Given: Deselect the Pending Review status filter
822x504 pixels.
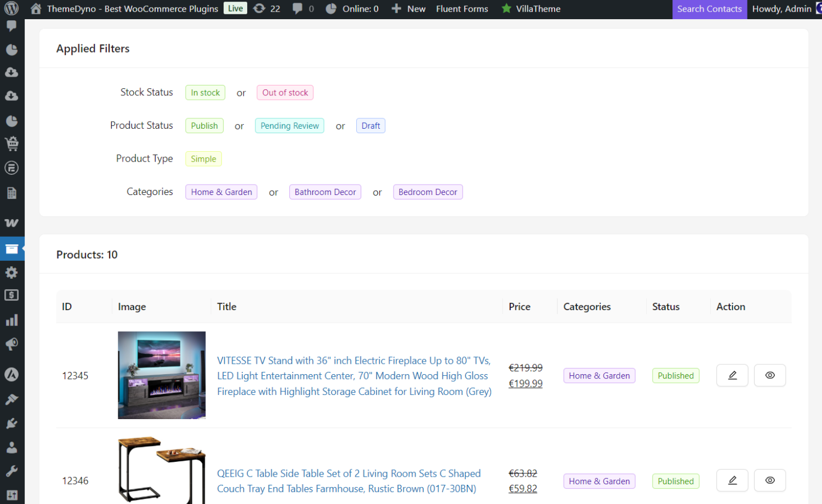Looking at the screenshot, I should pyautogui.click(x=289, y=125).
